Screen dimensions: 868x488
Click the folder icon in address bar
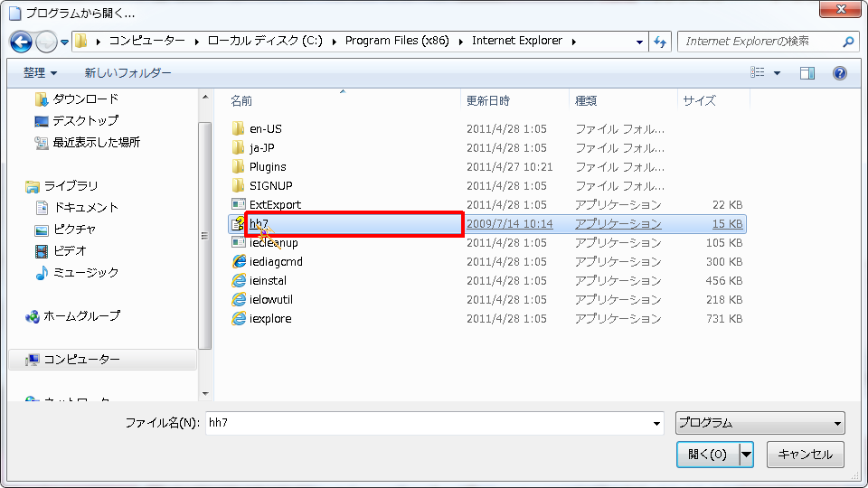[82, 41]
